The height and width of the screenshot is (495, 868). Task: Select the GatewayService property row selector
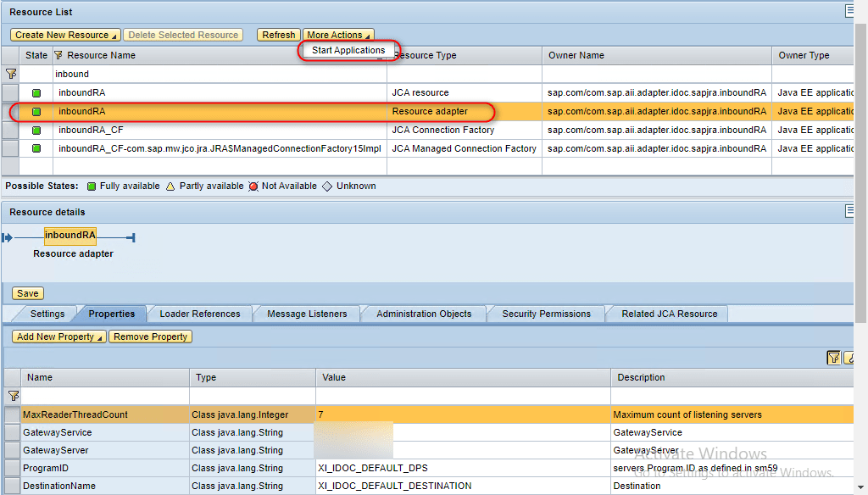tap(12, 433)
